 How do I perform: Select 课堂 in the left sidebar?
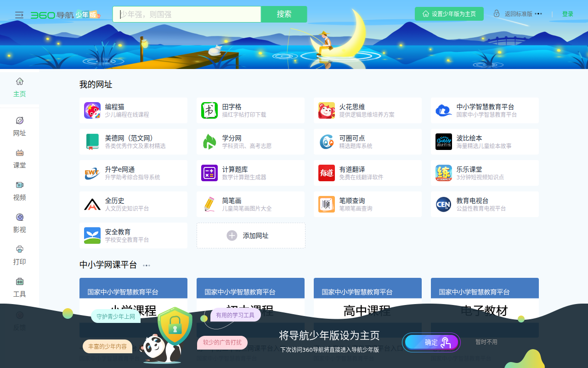19,159
